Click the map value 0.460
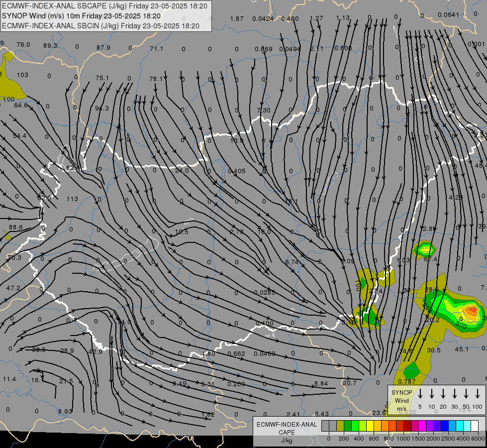 click(290, 18)
